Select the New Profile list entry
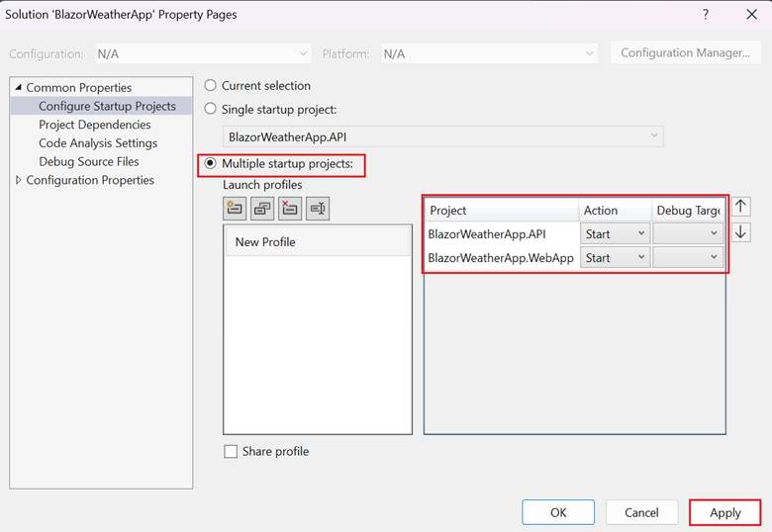772x532 pixels. point(318,242)
